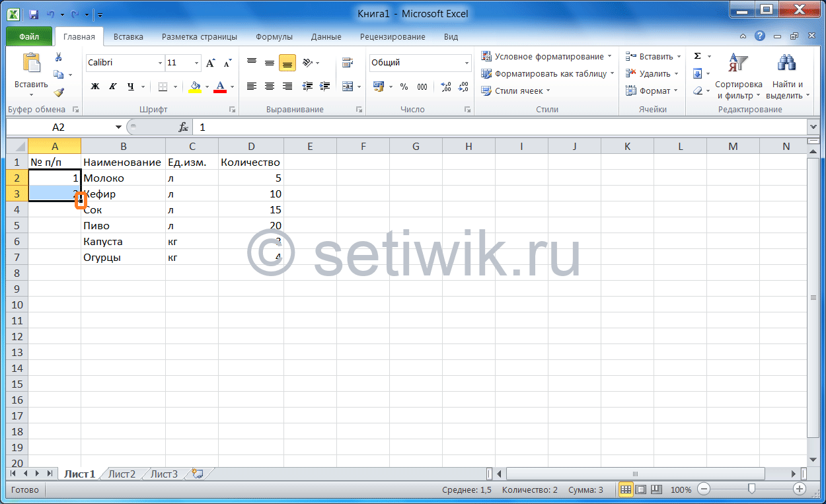Toggle align text left
Image resolution: width=826 pixels, height=504 pixels.
[x=252, y=87]
